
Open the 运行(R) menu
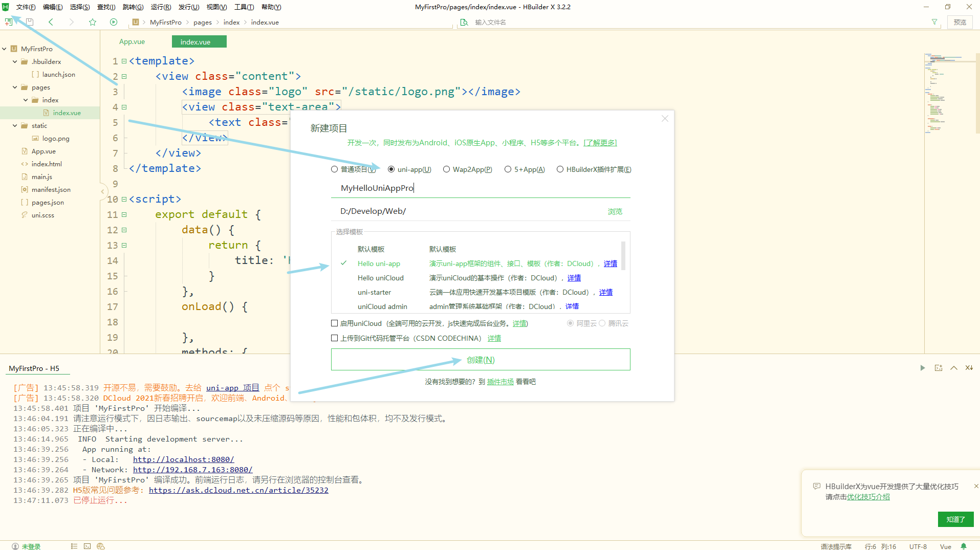pos(161,7)
